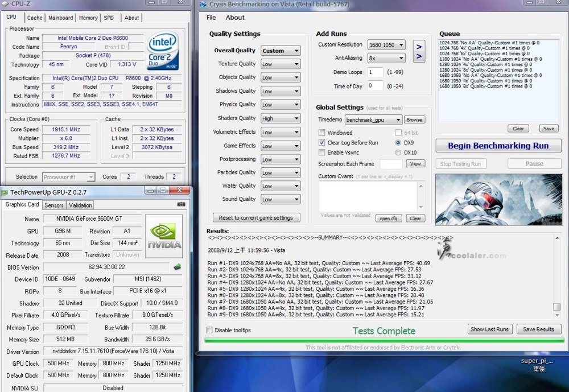Image resolution: width=569 pixels, height=392 pixels.
Task: Uncheck Clear Log Before Run
Action: pos(322,142)
